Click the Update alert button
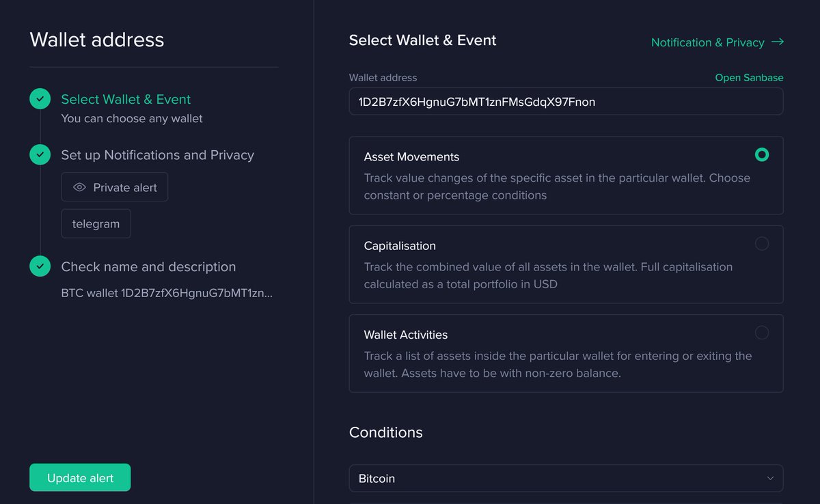The image size is (820, 504). tap(80, 478)
